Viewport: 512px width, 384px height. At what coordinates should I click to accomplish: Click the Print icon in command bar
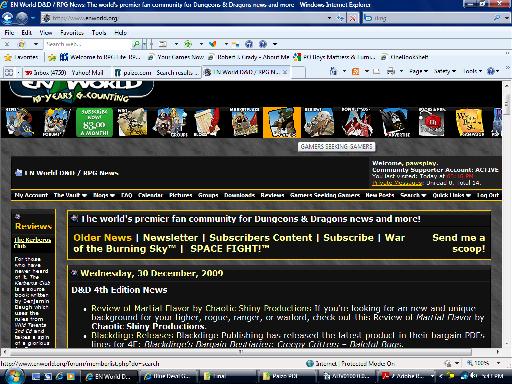coord(391,71)
